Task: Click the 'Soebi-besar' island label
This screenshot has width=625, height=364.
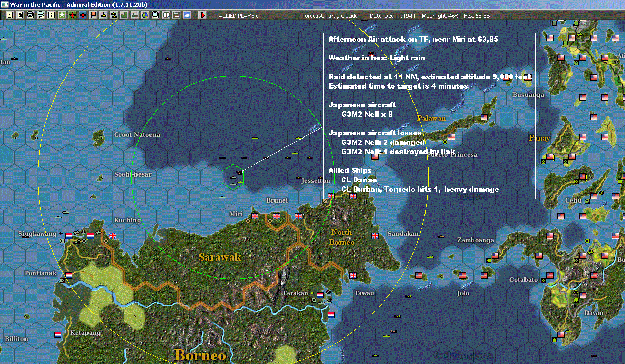Action: pos(132,174)
